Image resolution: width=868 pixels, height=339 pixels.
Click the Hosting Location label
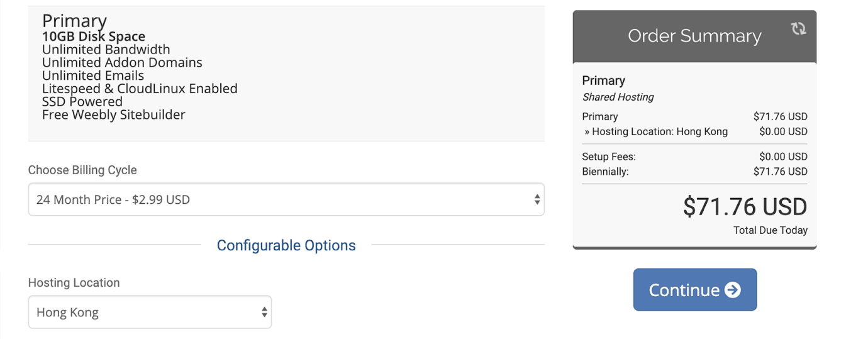click(74, 282)
